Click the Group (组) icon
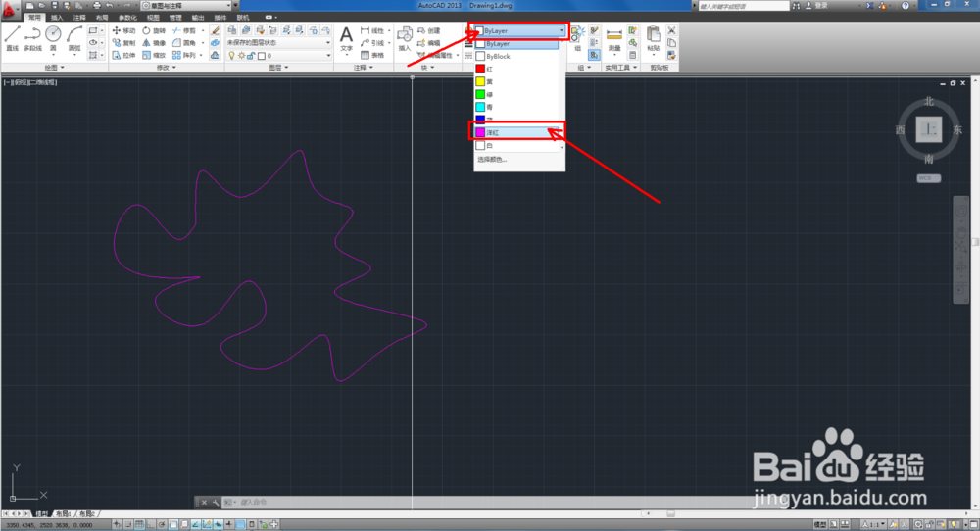Image resolution: width=980 pixels, height=531 pixels. [x=577, y=39]
